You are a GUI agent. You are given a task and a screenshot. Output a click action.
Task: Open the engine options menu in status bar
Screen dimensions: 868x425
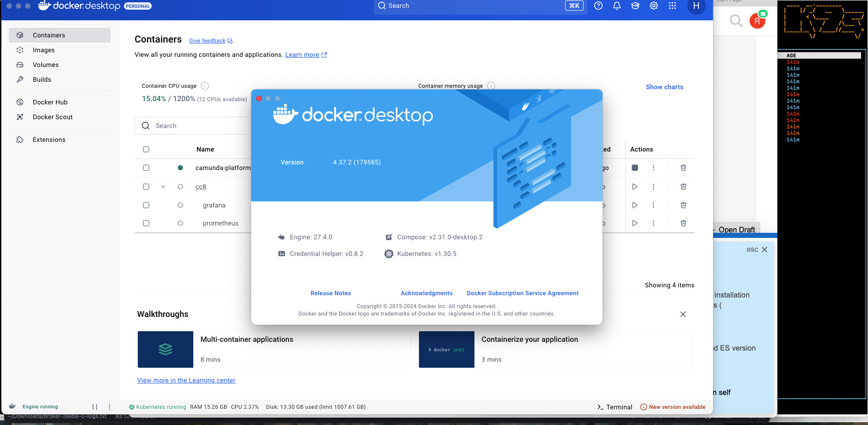(110, 407)
